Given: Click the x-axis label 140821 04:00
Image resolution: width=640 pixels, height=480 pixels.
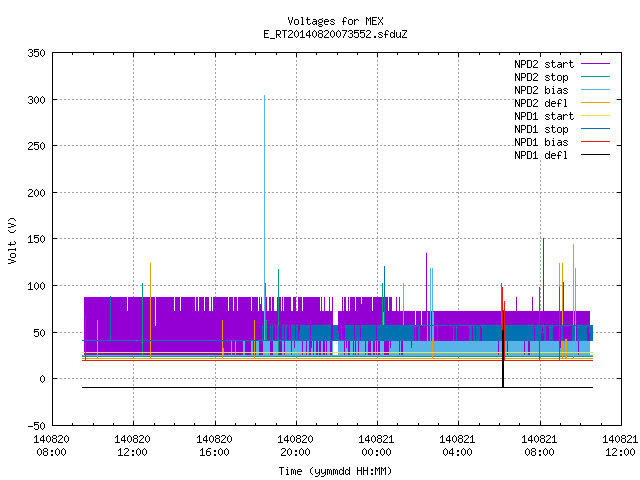Looking at the screenshot, I should point(457,446).
